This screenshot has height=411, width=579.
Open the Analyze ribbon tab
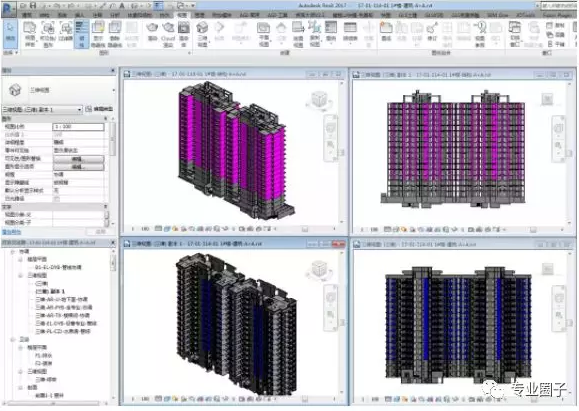115,15
